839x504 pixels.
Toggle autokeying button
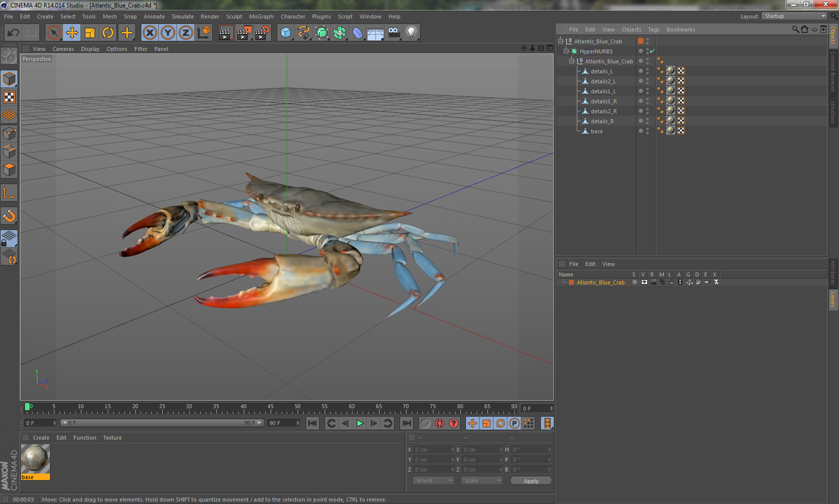coord(439,423)
